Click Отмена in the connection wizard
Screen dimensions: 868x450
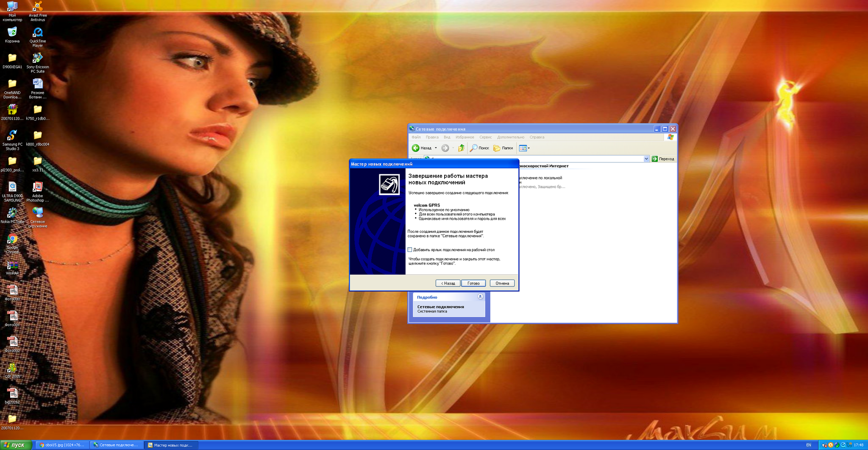[502, 283]
